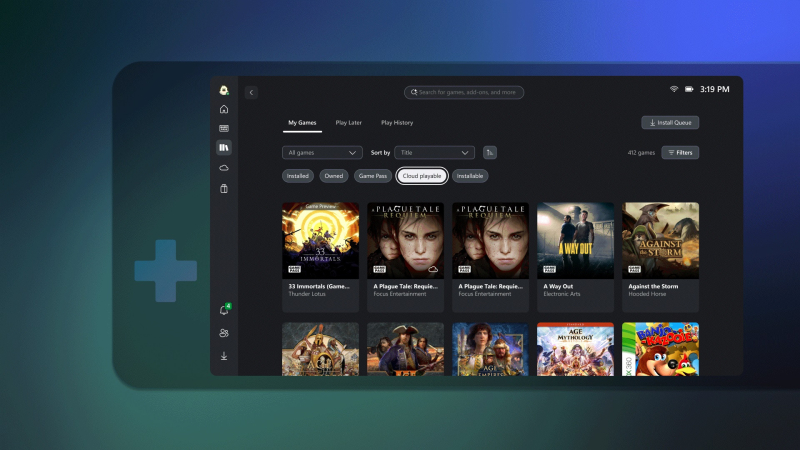Open notifications bell with green badge
800x450 pixels.
(x=224, y=311)
